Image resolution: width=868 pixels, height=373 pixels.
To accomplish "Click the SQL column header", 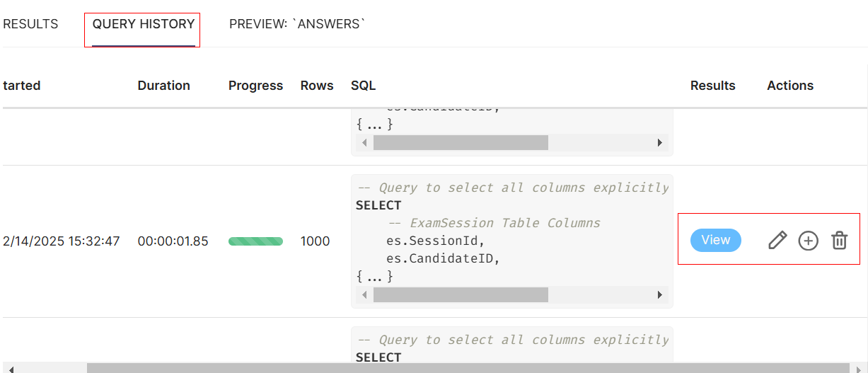I will click(363, 86).
